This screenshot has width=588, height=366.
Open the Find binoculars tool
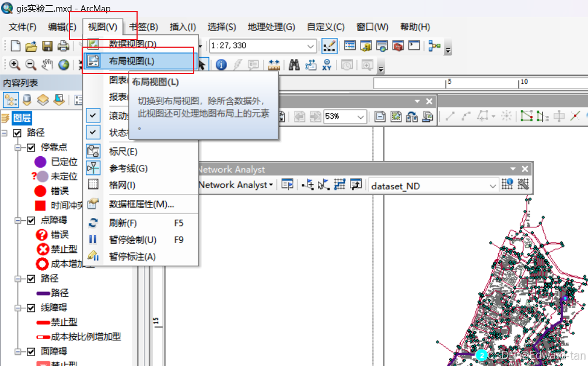[294, 65]
